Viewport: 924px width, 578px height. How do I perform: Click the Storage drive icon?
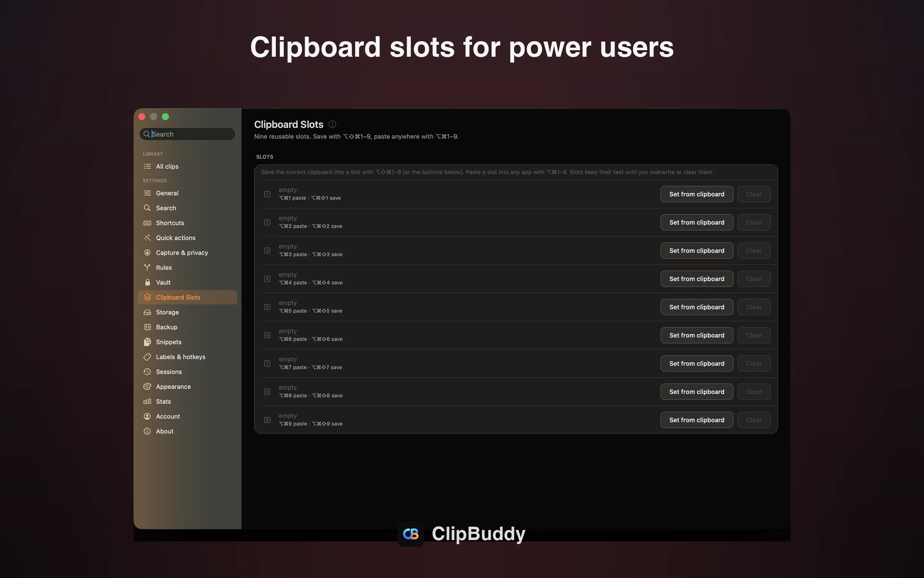[x=147, y=312]
